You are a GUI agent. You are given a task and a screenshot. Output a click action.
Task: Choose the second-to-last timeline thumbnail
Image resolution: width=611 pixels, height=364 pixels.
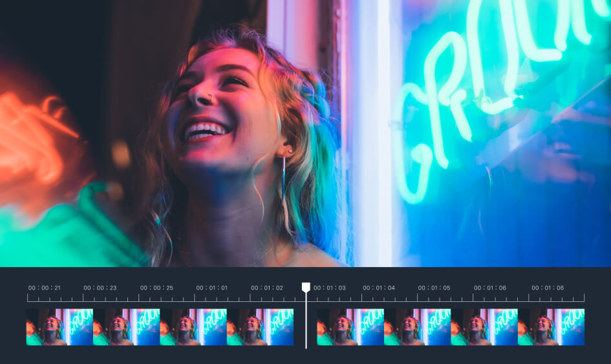pos(484,327)
